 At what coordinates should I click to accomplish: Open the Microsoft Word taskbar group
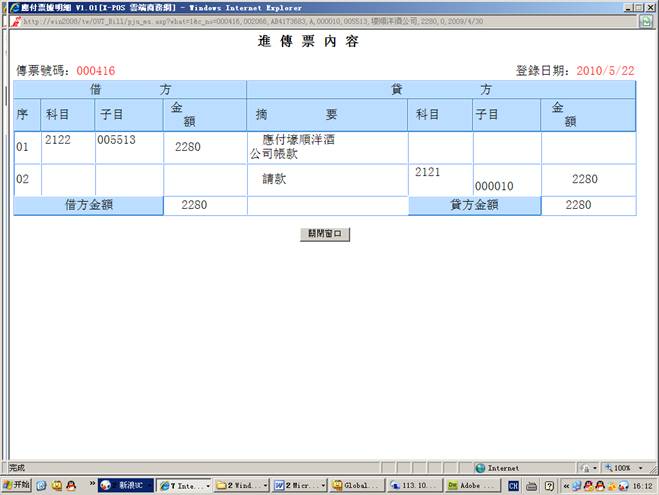pyautogui.click(x=296, y=485)
